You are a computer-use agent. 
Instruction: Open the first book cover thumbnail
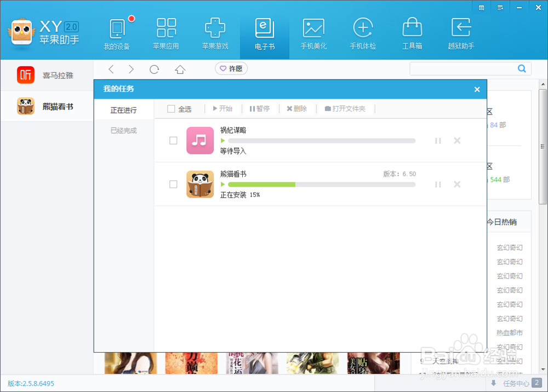pyautogui.click(x=130, y=363)
